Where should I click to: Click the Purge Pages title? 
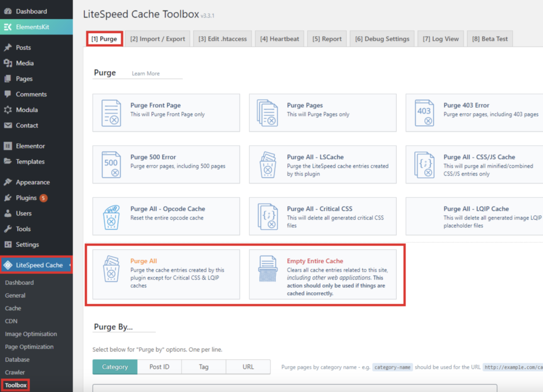[x=305, y=105]
